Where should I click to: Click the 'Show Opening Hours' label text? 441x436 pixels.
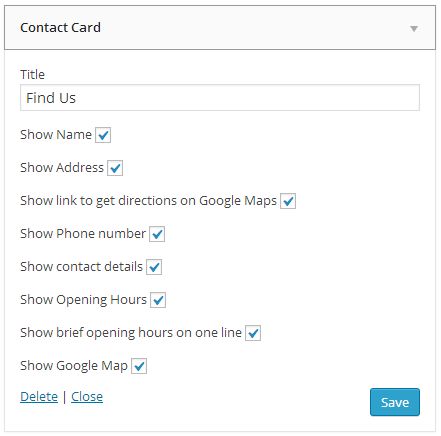83,300
